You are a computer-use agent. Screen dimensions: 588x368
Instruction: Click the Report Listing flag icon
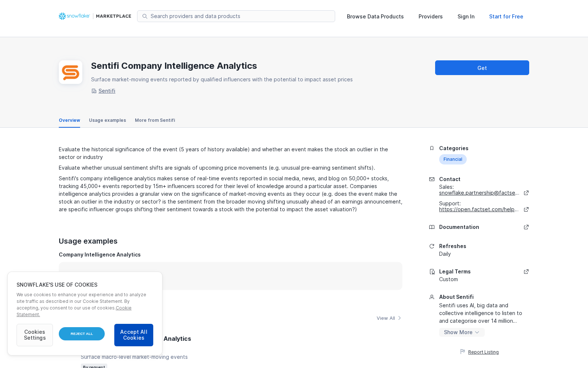pos(463,352)
